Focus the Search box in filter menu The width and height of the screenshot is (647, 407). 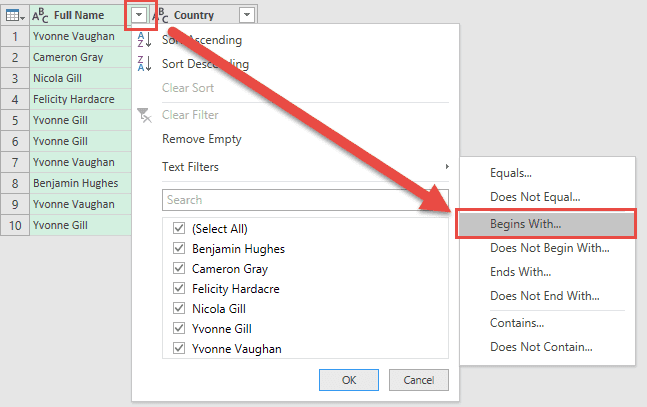[x=305, y=200]
